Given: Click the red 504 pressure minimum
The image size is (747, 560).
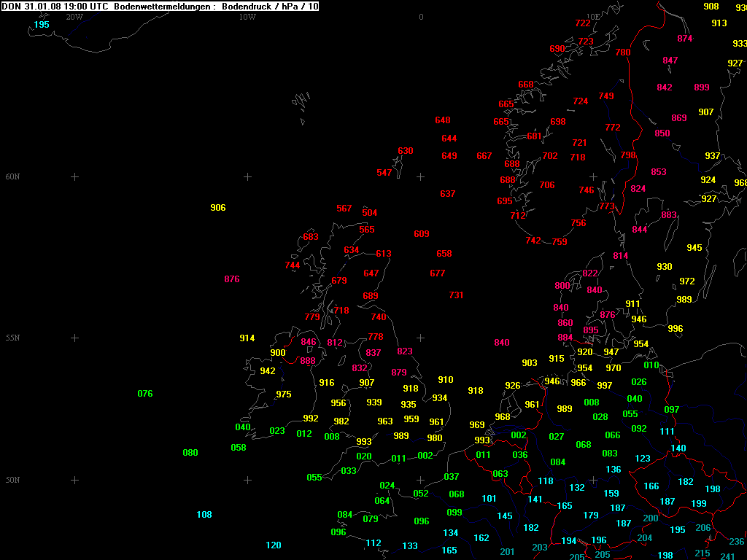Looking at the screenshot, I should click(x=370, y=213).
